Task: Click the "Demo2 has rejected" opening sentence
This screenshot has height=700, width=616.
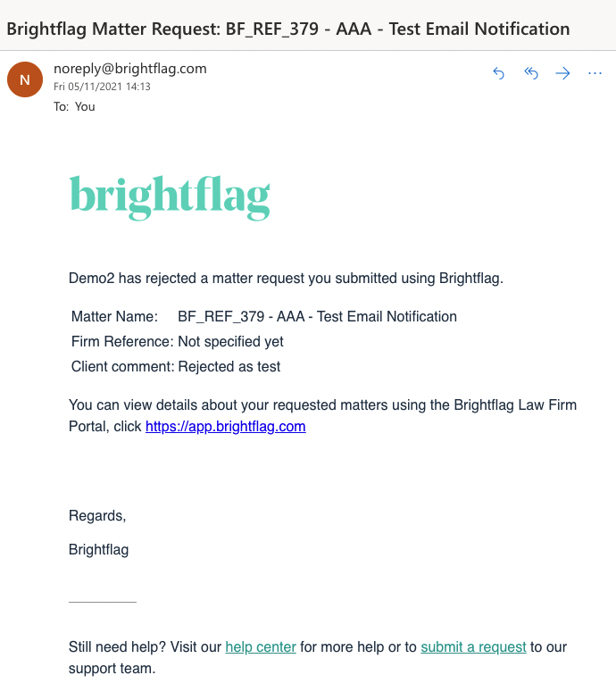Action: (x=286, y=278)
